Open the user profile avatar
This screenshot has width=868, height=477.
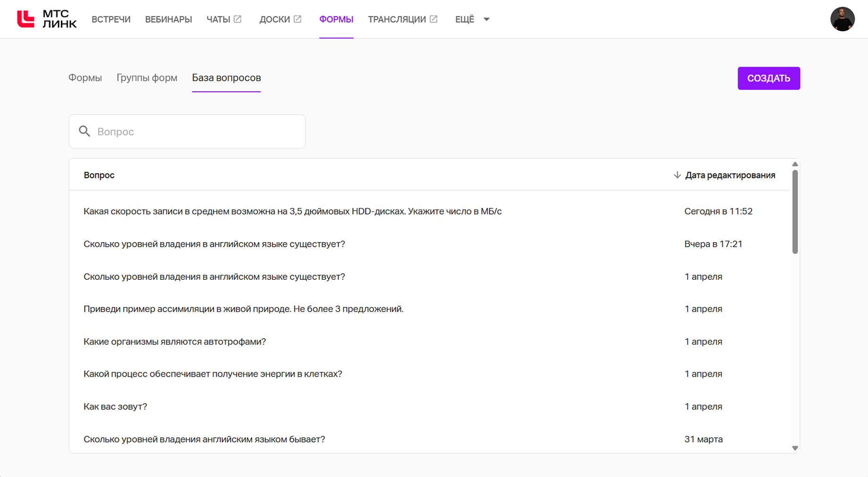click(x=842, y=19)
